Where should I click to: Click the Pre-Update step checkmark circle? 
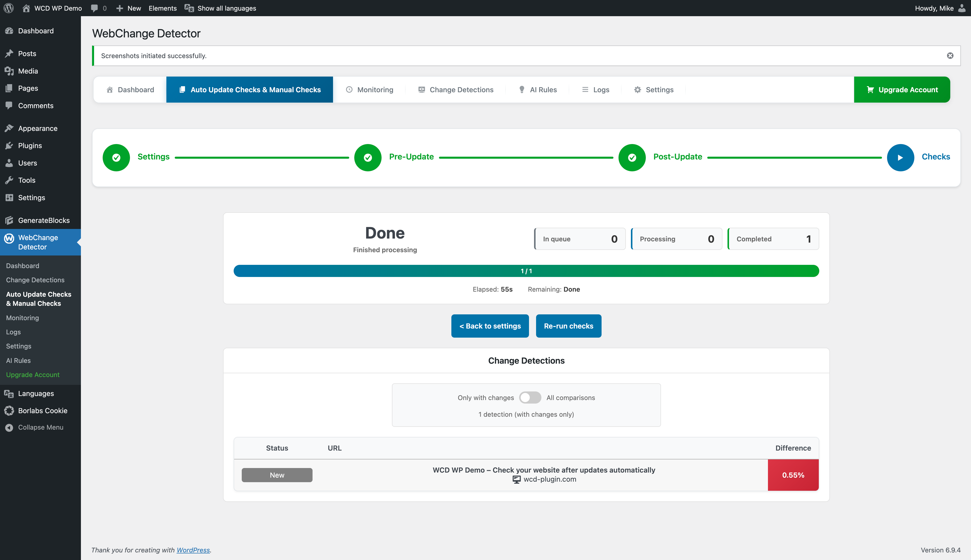(x=368, y=158)
